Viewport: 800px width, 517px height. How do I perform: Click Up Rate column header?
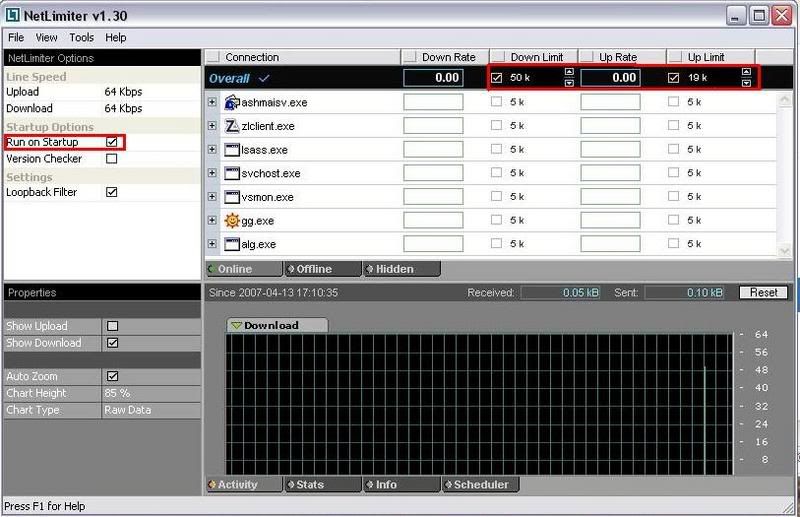click(622, 57)
